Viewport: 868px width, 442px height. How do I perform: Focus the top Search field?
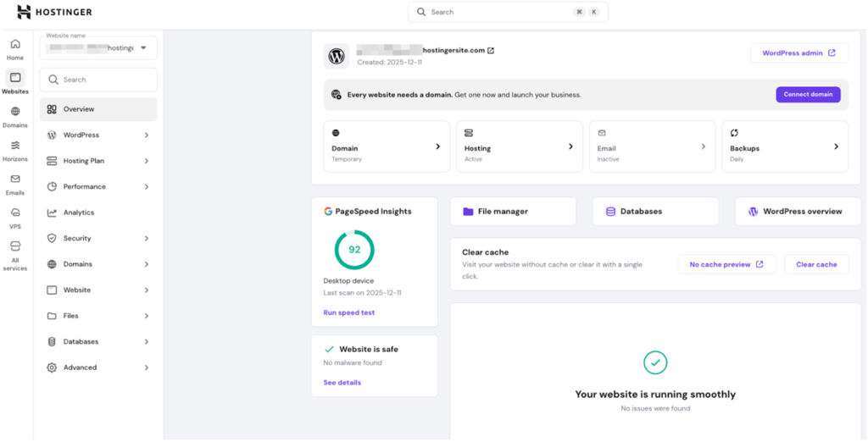(x=508, y=12)
